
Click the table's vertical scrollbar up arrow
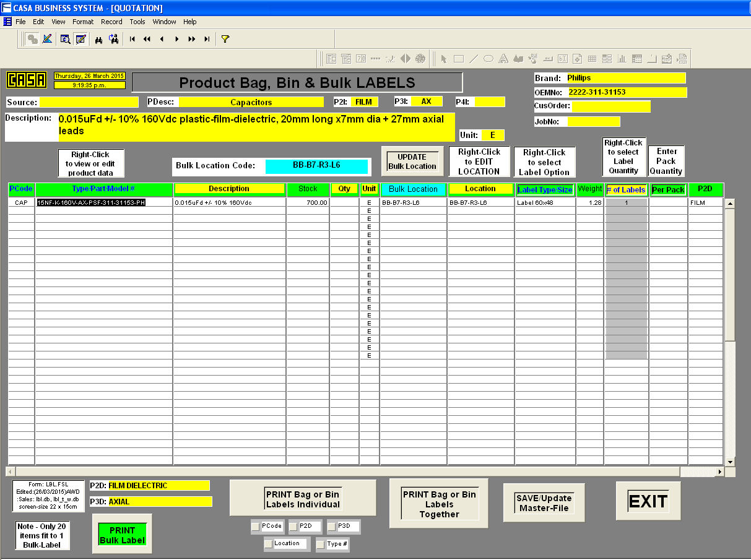pos(730,203)
